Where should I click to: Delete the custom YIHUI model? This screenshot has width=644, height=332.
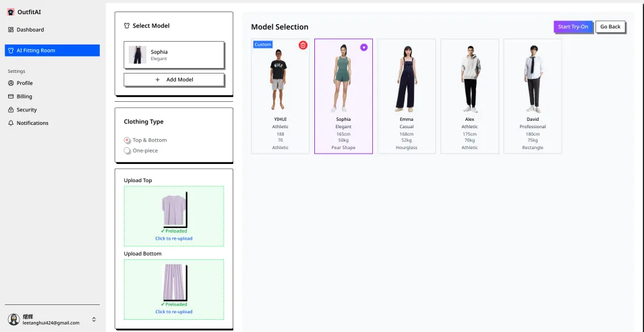(x=303, y=45)
